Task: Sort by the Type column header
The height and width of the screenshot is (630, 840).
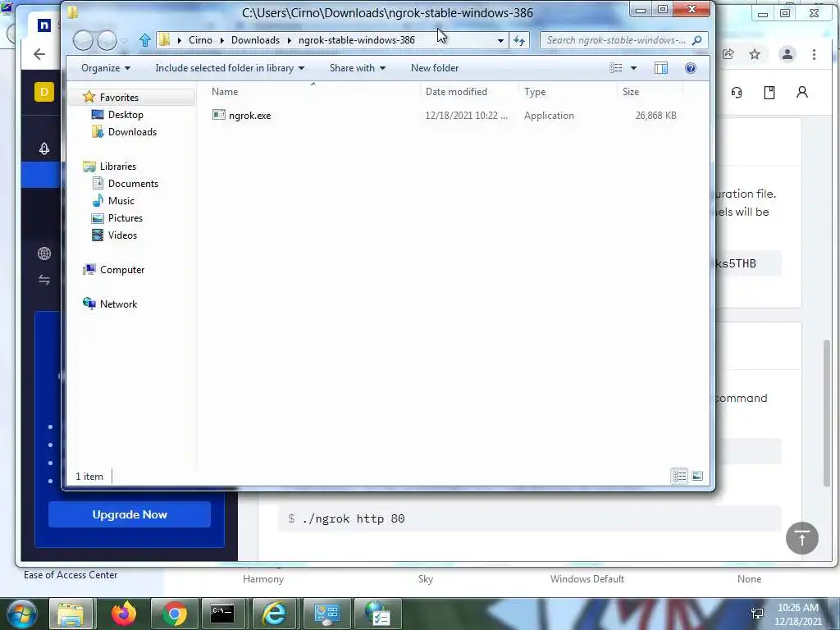Action: point(568,92)
